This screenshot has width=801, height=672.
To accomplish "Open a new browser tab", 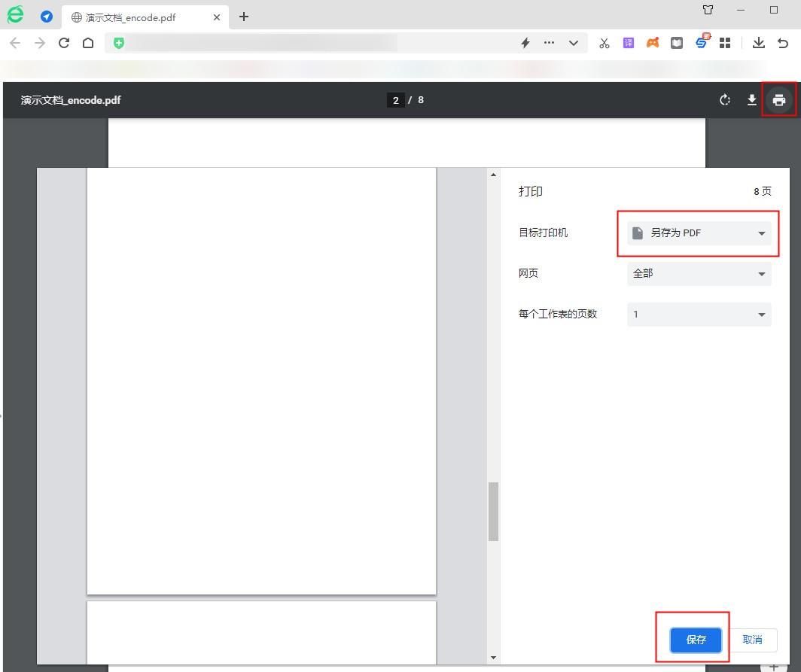I will click(244, 17).
